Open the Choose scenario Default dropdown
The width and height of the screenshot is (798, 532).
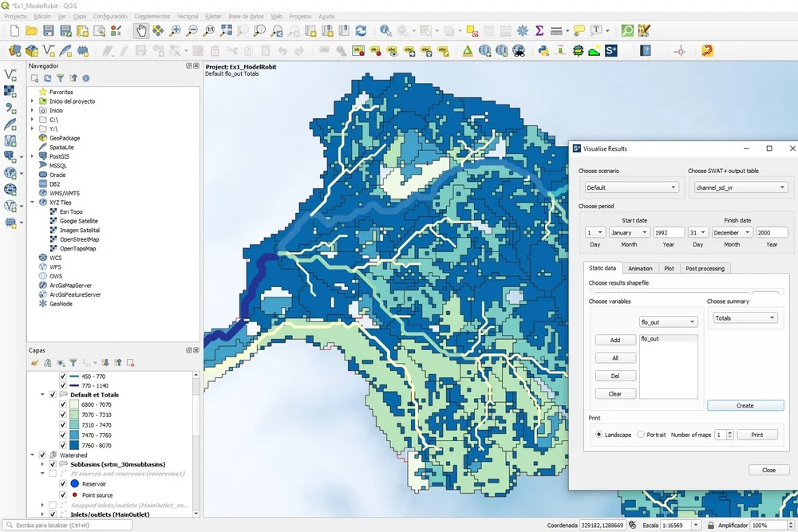[631, 187]
